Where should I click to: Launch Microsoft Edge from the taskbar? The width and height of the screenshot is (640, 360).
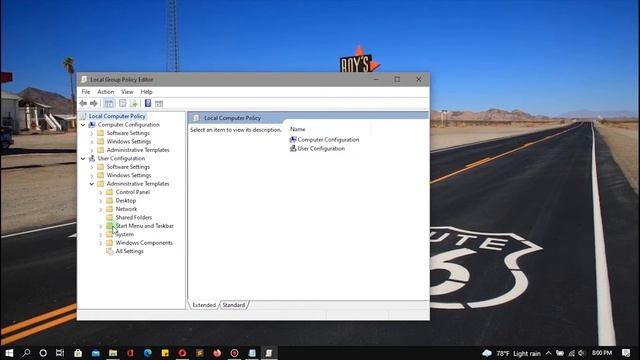click(147, 353)
